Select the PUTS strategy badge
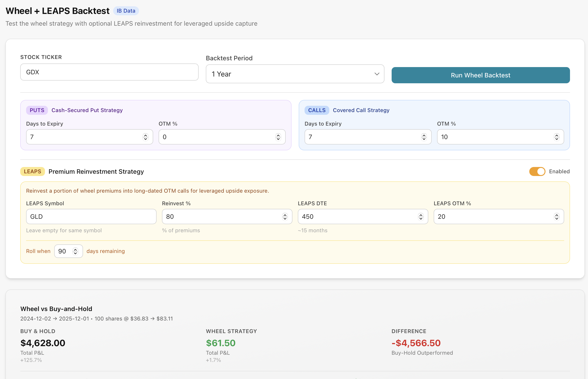Screen dimensions: 588x379 [37, 110]
